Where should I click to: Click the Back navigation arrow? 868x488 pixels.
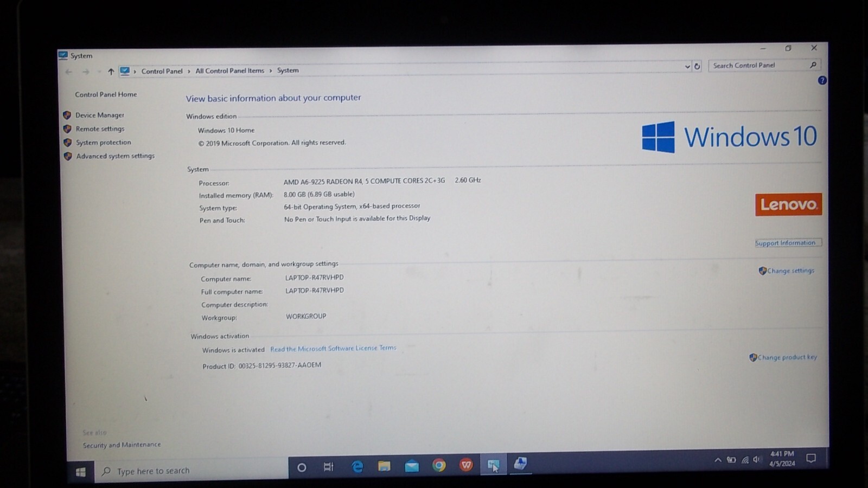69,72
